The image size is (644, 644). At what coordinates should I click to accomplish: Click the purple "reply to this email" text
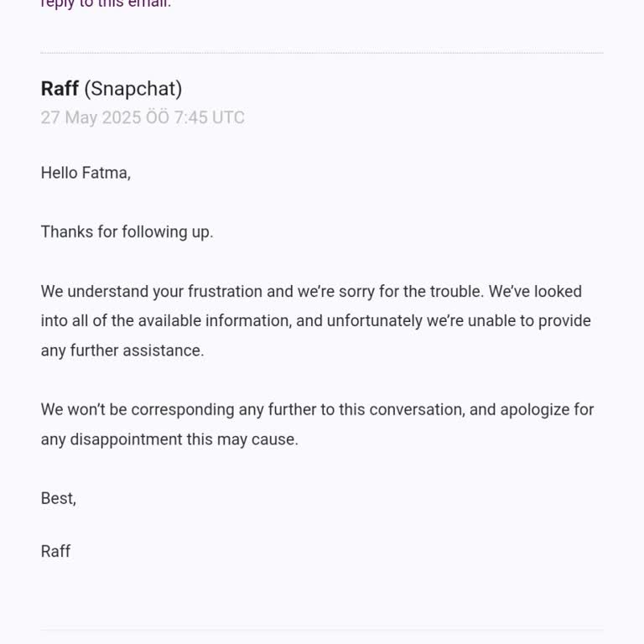[x=106, y=4]
